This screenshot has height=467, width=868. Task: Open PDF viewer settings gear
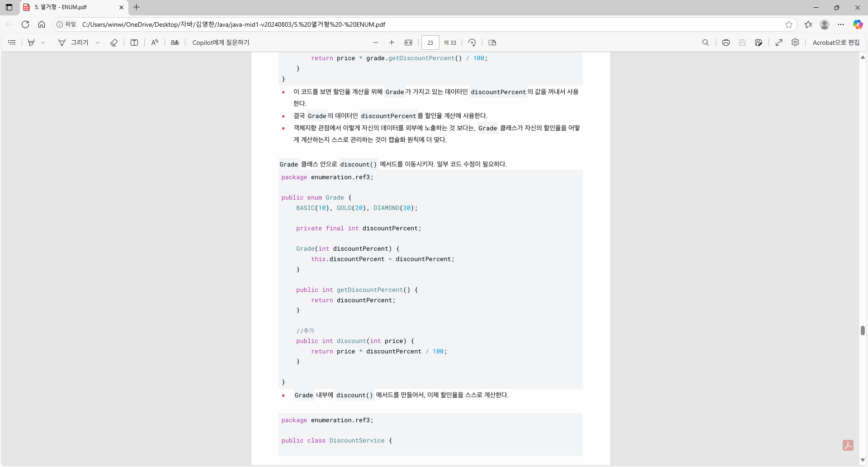(x=795, y=43)
